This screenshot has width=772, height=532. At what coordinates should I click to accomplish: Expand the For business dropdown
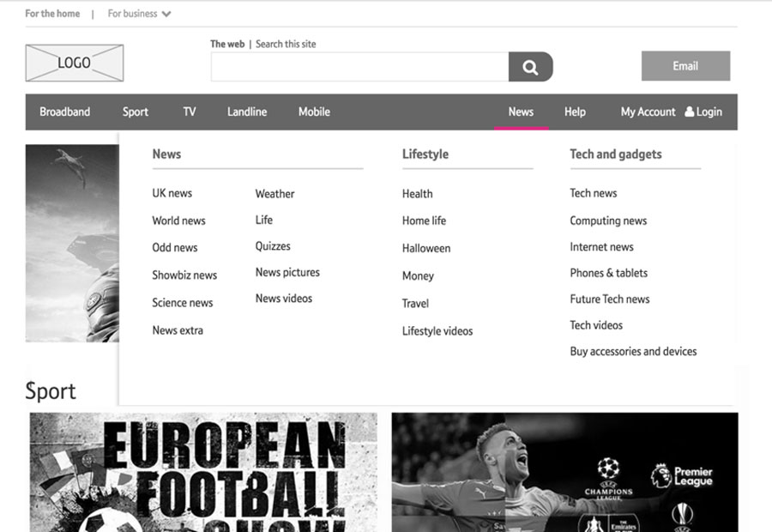[140, 14]
